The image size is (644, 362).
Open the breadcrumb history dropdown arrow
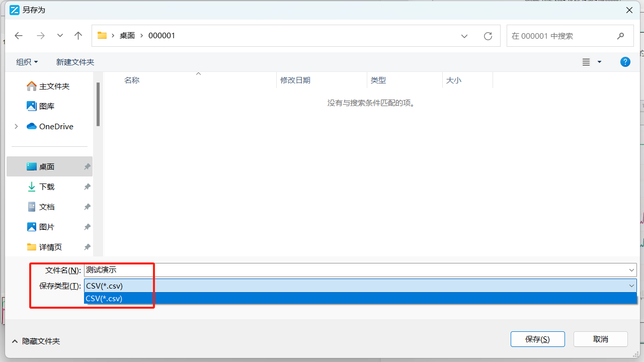(464, 36)
